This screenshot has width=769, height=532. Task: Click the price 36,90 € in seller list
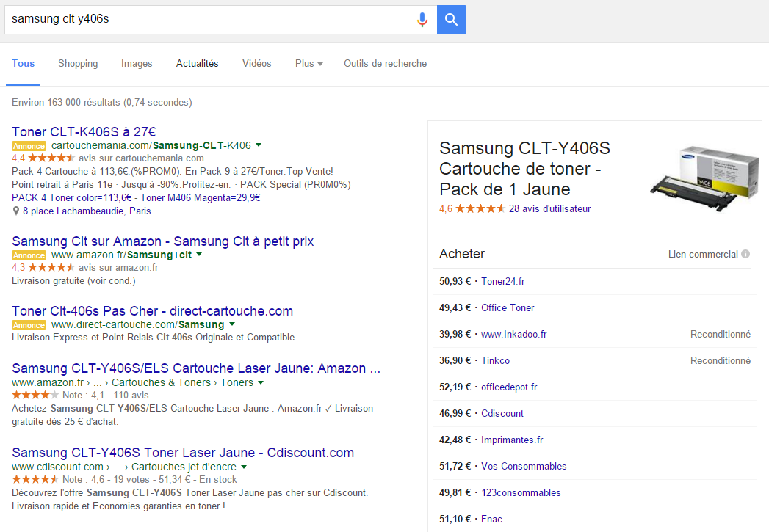coord(455,360)
